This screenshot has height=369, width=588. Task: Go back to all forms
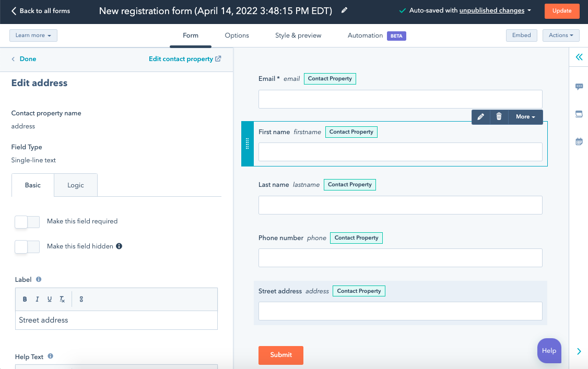click(x=41, y=11)
